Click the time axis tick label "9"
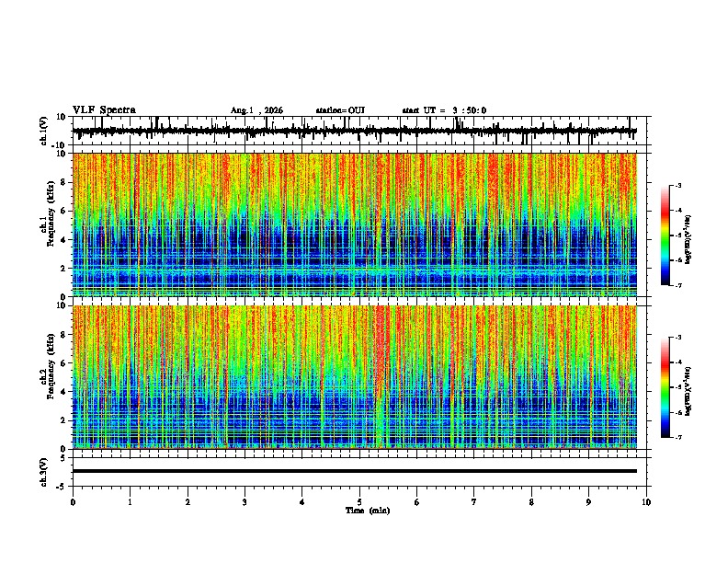Screen dimensions: 728x563 588,502
